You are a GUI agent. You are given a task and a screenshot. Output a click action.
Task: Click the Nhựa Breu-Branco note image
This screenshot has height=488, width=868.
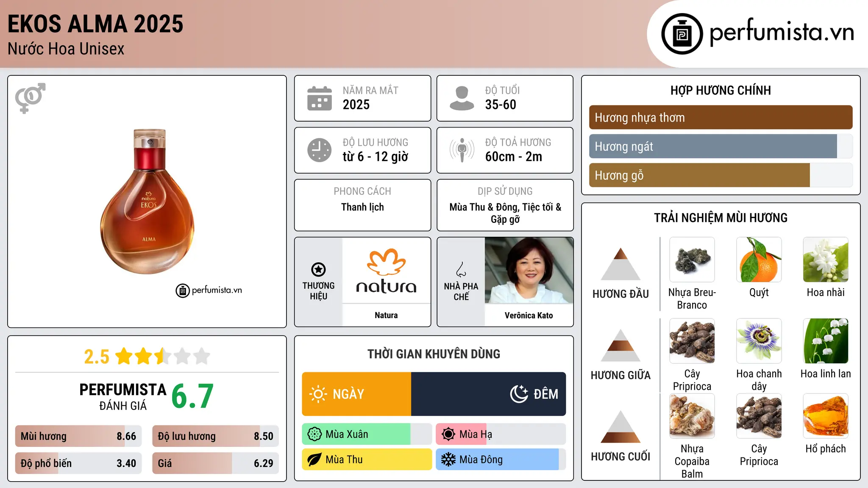pos(692,260)
